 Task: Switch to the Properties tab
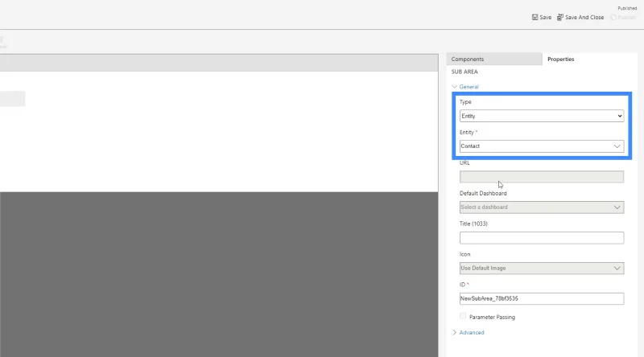(589, 59)
